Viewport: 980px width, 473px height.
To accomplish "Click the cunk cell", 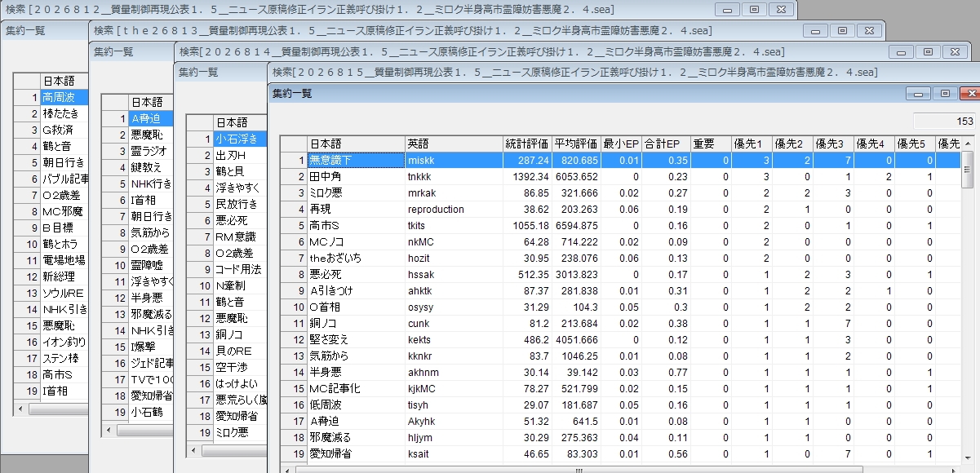I will point(453,324).
